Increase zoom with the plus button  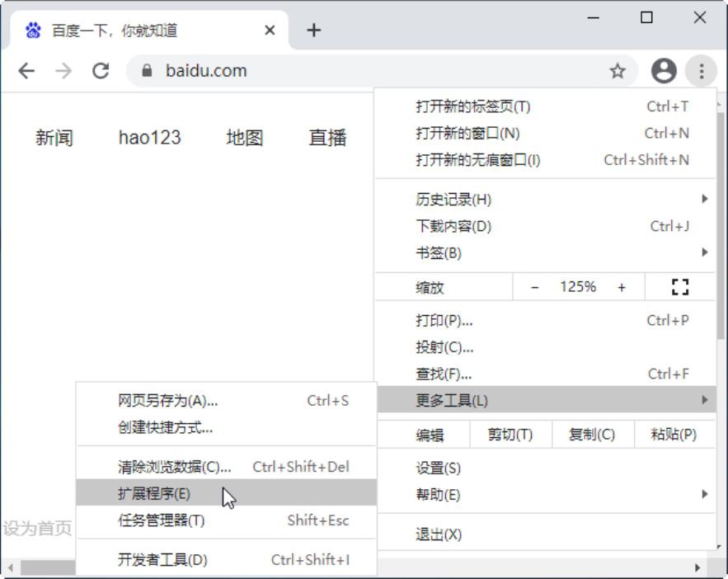tap(622, 287)
